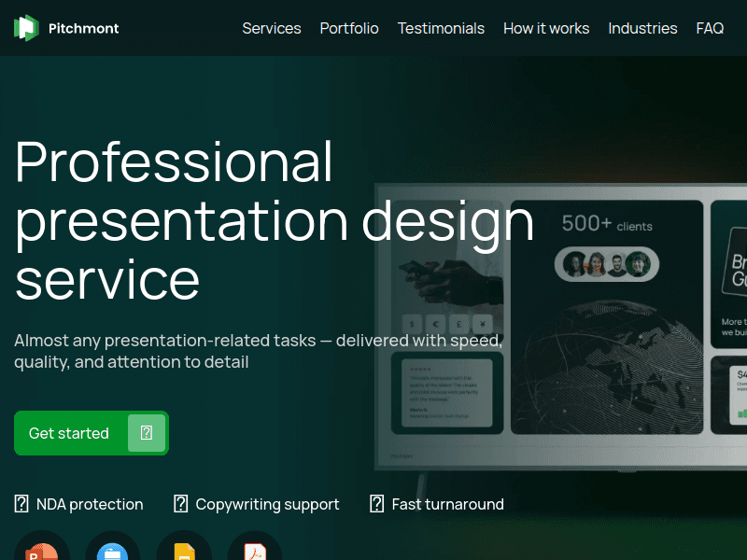Click the testimonial card in slide preview
The image size is (747, 560).
[441, 392]
